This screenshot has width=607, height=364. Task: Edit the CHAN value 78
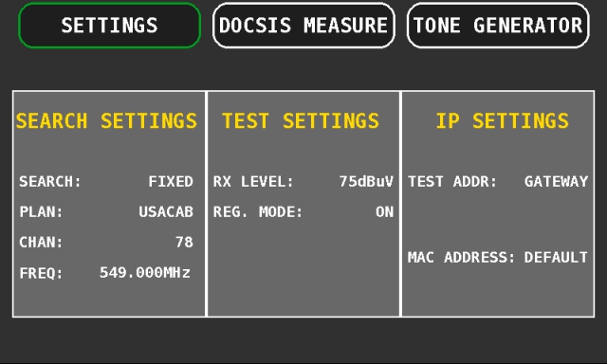tap(184, 243)
